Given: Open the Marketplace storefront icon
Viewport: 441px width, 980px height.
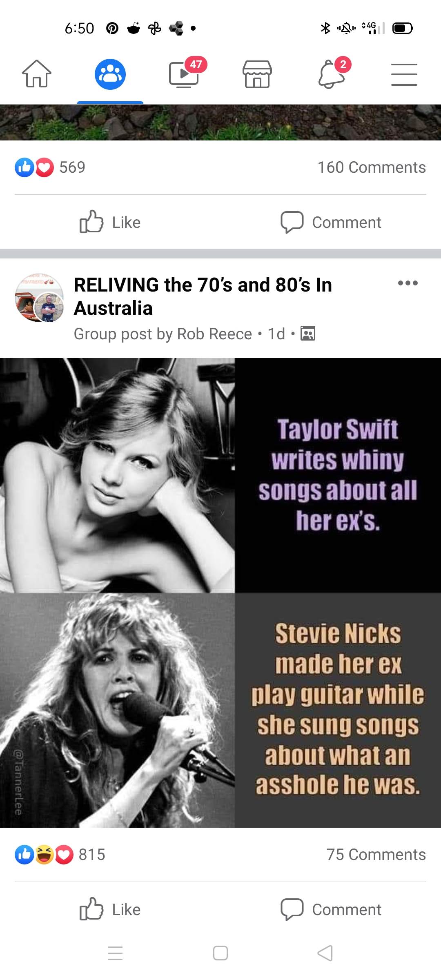Looking at the screenshot, I should coord(257,74).
